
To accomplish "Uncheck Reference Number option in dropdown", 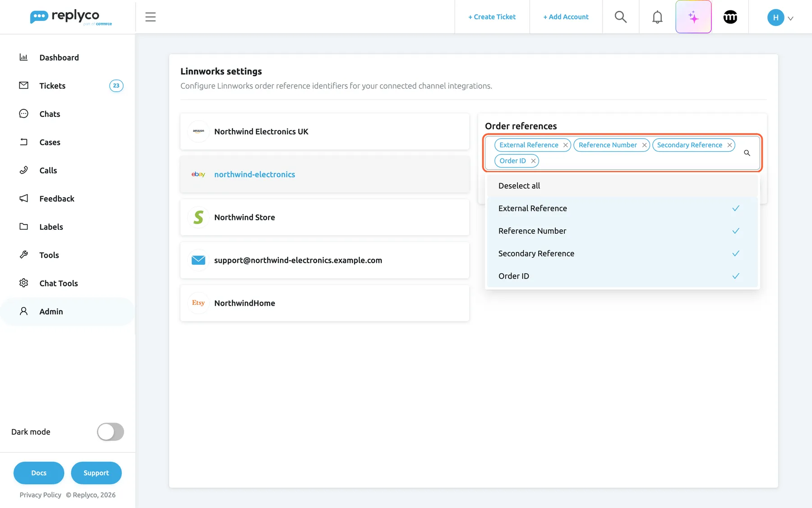I will [623, 231].
